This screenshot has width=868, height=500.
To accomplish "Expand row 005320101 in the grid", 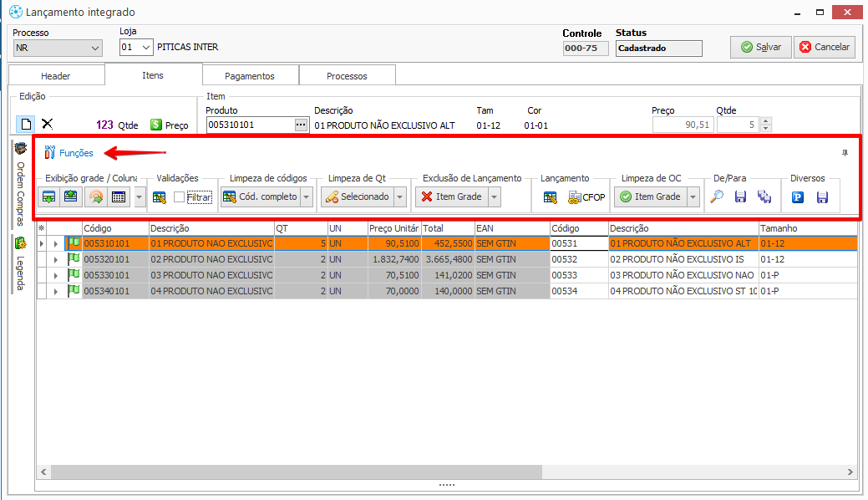I will [x=56, y=259].
